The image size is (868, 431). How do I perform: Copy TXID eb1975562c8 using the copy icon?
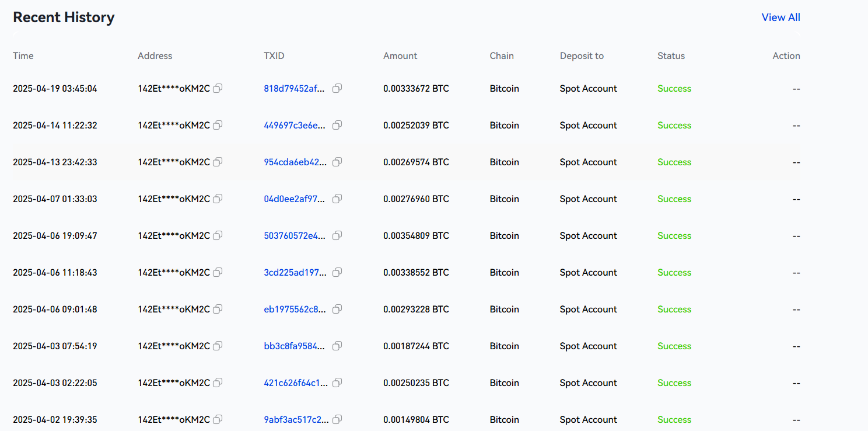click(x=337, y=310)
